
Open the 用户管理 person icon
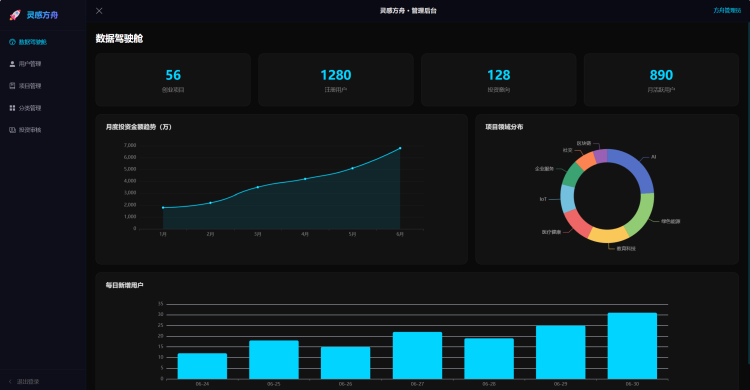(12, 64)
